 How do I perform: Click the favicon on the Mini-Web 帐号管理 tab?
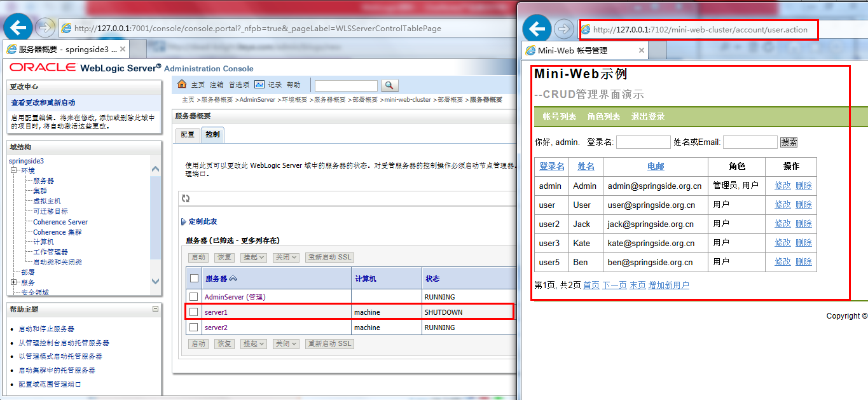(530, 50)
